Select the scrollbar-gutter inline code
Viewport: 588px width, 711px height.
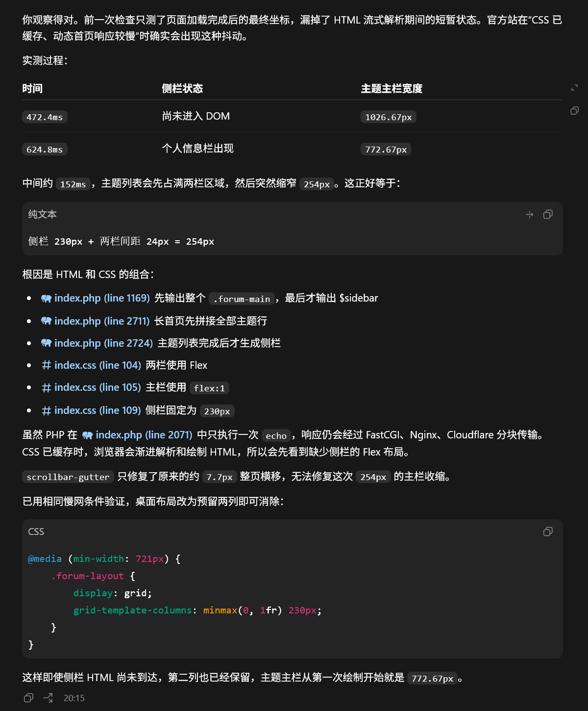68,477
